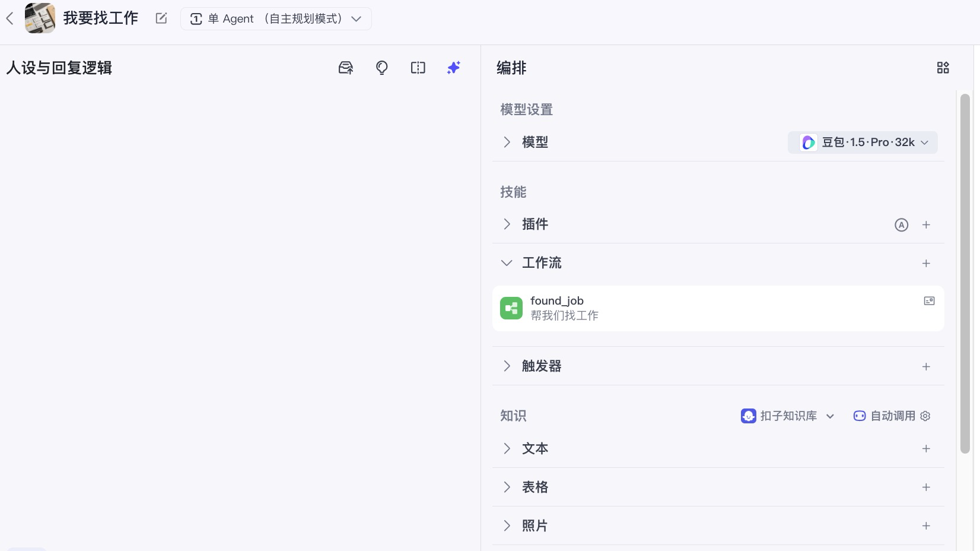Click the 帮我们找工作 workflow description
Image resolution: width=980 pixels, height=551 pixels.
coord(564,315)
